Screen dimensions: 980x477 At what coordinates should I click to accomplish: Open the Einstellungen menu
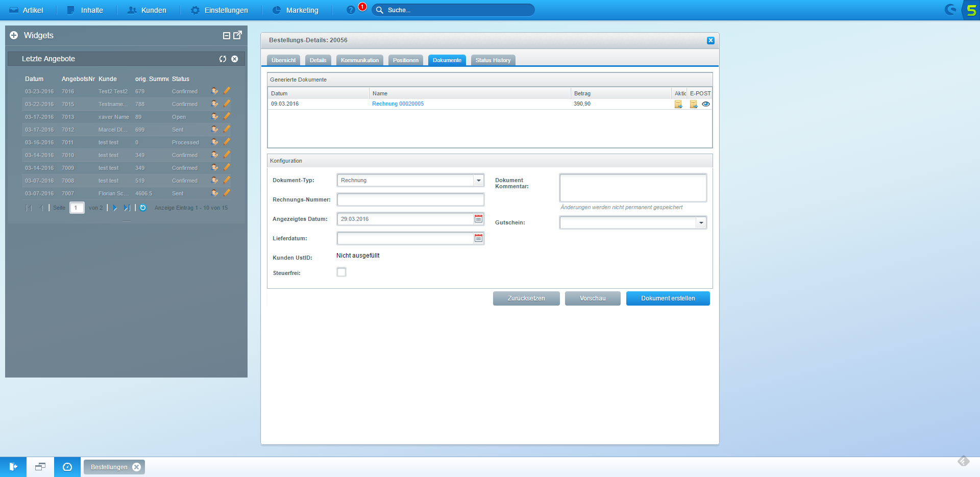[x=219, y=10]
